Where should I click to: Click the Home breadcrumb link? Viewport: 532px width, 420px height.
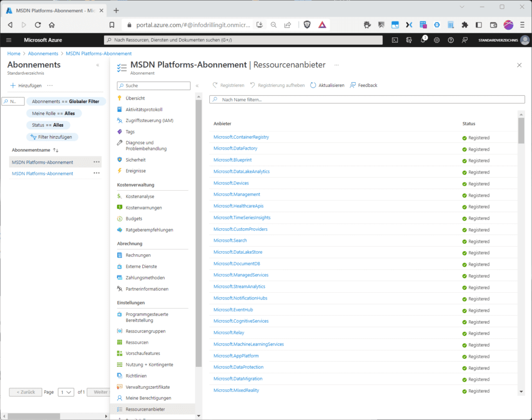pos(14,54)
